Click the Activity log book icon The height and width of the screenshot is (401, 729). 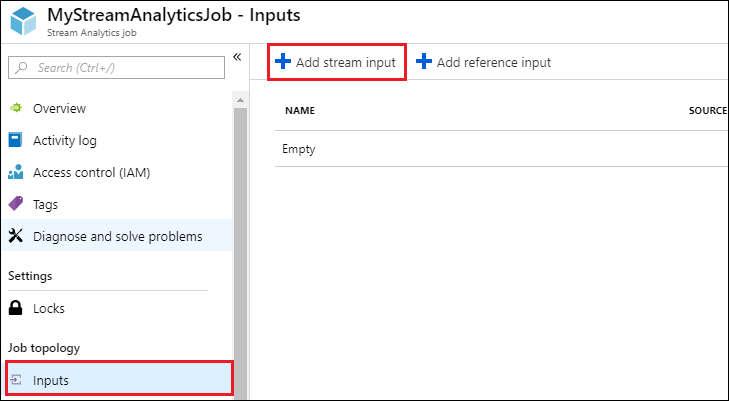15,140
